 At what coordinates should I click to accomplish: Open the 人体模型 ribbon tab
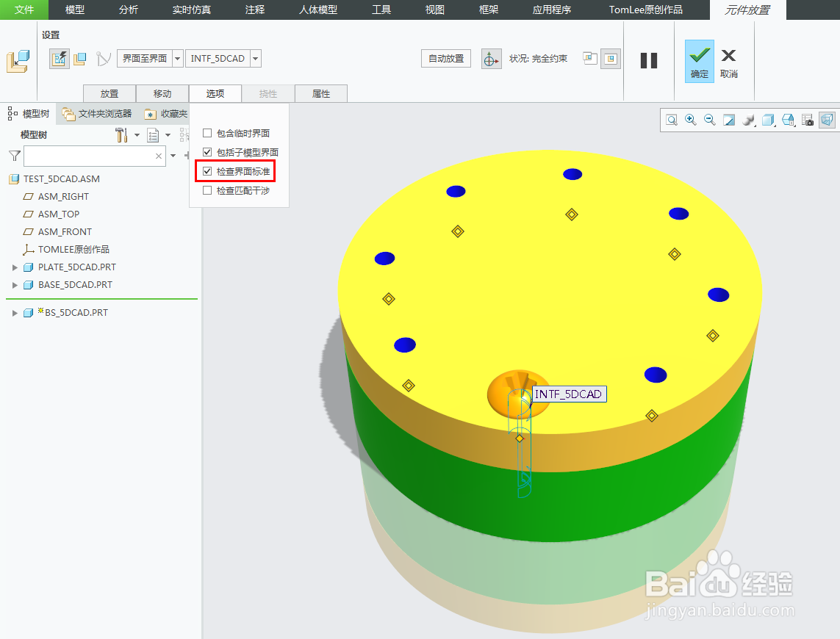point(318,10)
